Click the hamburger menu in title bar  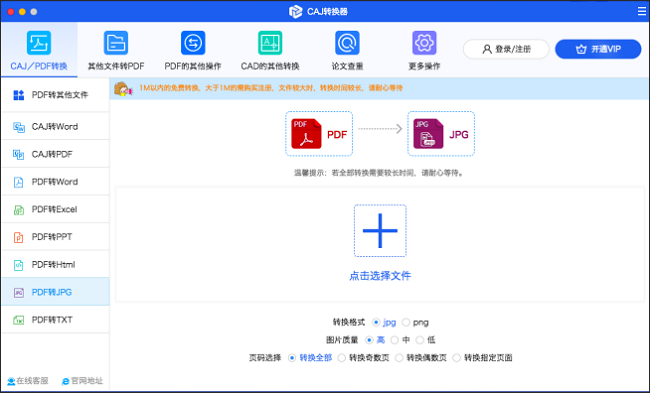[642, 11]
